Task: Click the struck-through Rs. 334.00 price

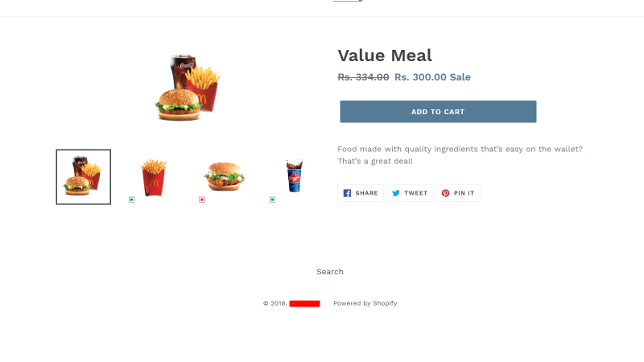Action: click(x=363, y=77)
